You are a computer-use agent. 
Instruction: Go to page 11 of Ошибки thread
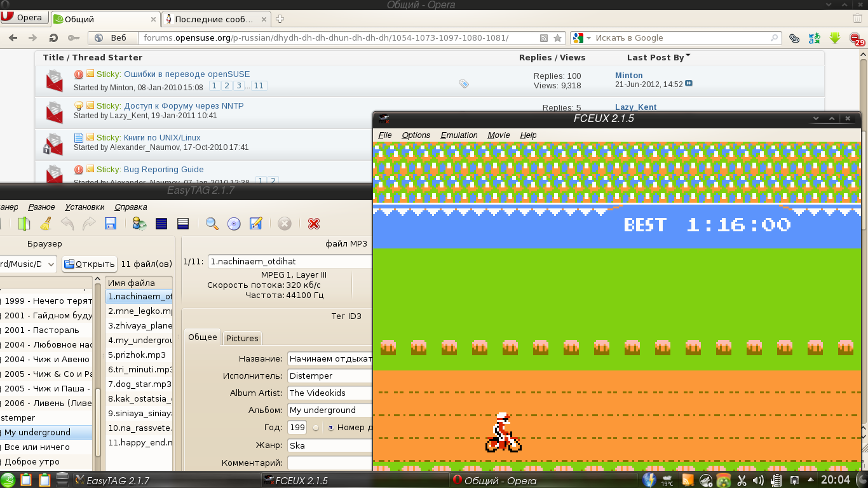pos(259,86)
